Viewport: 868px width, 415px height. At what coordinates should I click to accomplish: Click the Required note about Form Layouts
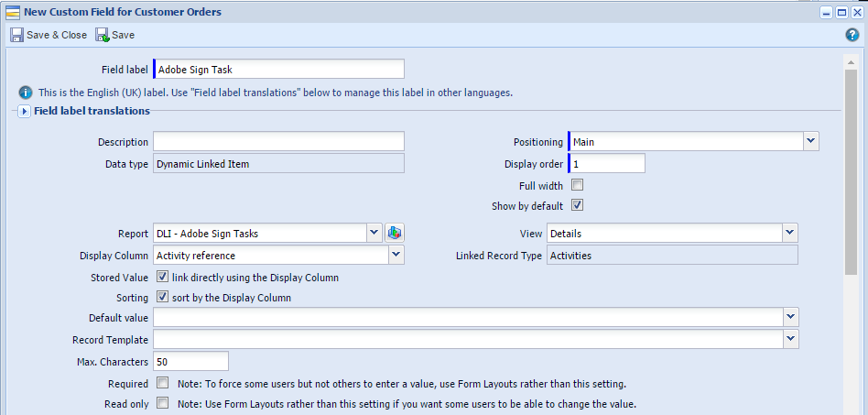[402, 384]
